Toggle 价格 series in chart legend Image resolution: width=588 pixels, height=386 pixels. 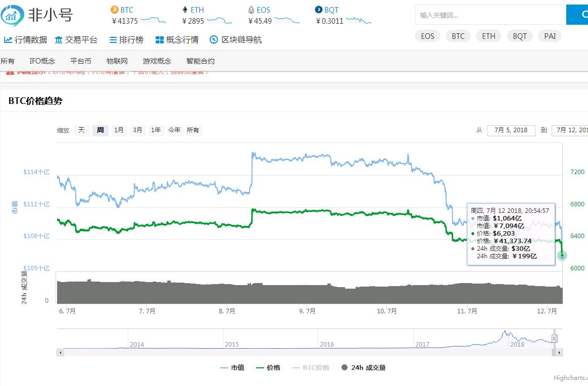[268, 368]
